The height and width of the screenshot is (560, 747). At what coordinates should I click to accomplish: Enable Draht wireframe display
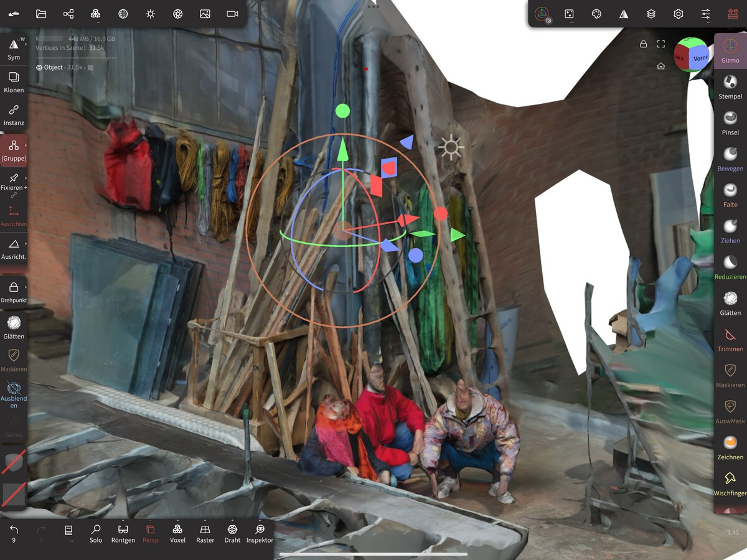coord(232,533)
